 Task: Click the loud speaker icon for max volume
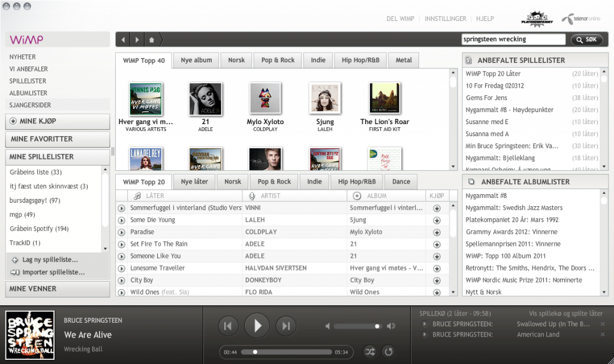coord(391,326)
